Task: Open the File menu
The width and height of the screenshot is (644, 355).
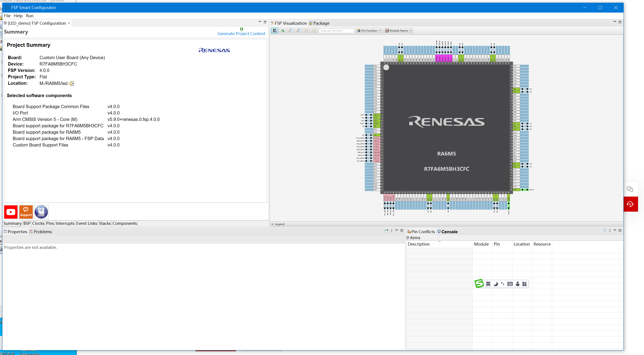Action: tap(7, 16)
